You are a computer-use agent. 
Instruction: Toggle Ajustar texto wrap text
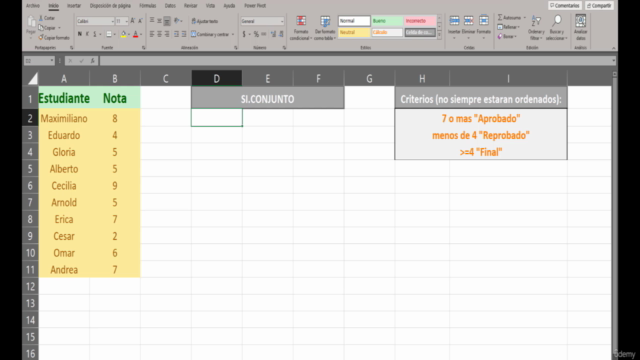point(204,21)
